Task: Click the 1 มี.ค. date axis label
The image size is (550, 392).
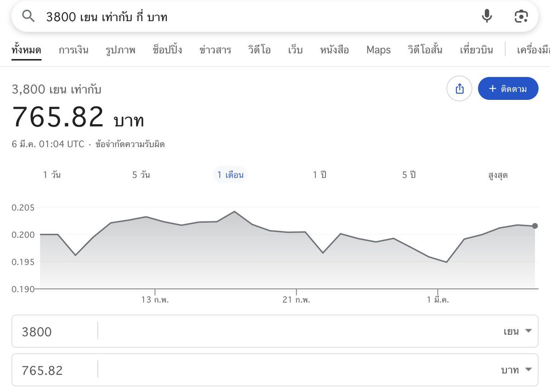Action: coord(438,300)
